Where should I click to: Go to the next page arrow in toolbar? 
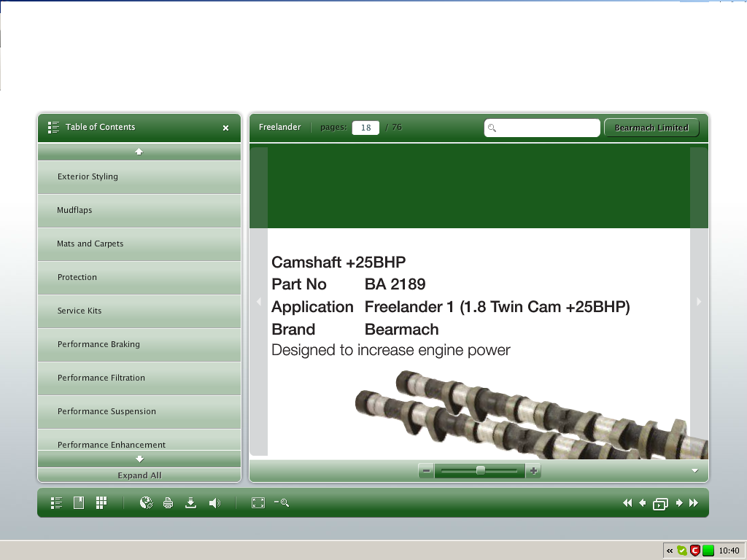[679, 503]
